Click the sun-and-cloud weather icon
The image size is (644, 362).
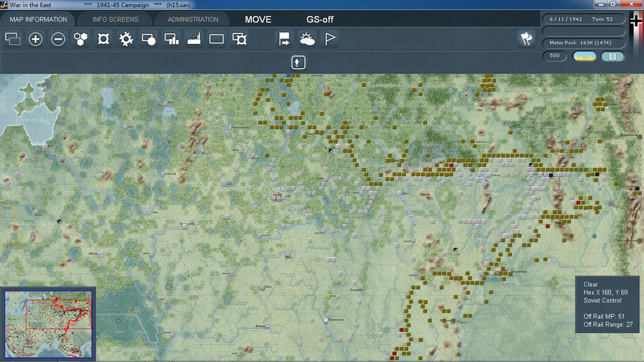[x=307, y=39]
